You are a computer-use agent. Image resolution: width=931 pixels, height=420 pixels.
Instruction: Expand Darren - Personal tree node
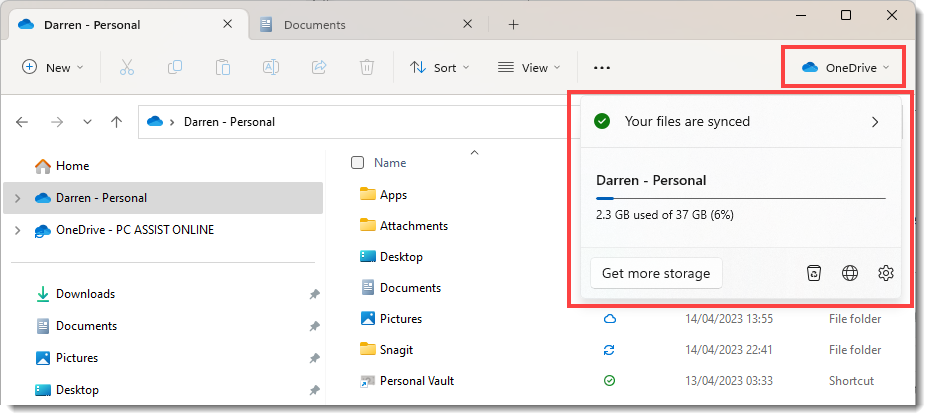pos(18,198)
